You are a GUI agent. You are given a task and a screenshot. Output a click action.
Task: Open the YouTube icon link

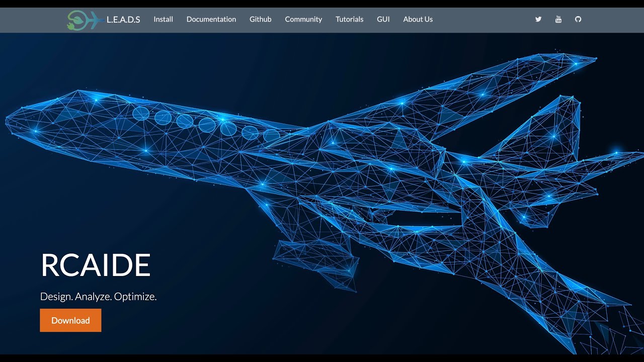point(558,19)
